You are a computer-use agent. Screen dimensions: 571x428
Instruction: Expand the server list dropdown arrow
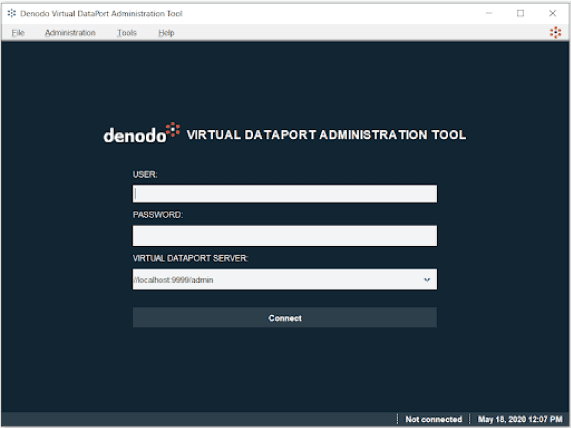tap(427, 280)
